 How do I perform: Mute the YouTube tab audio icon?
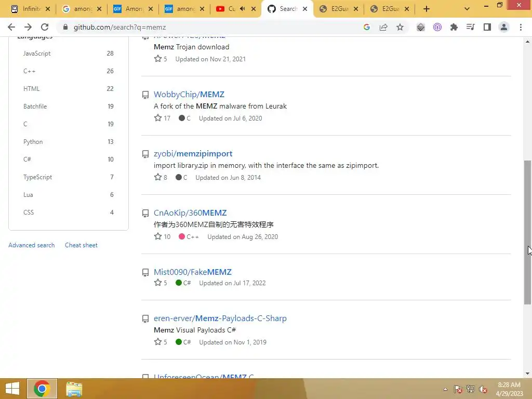242,9
